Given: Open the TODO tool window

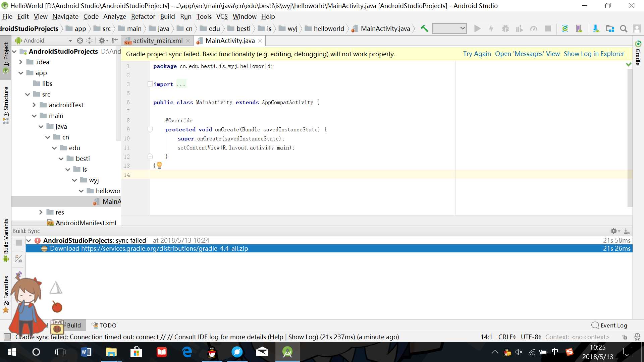Looking at the screenshot, I should [104, 325].
